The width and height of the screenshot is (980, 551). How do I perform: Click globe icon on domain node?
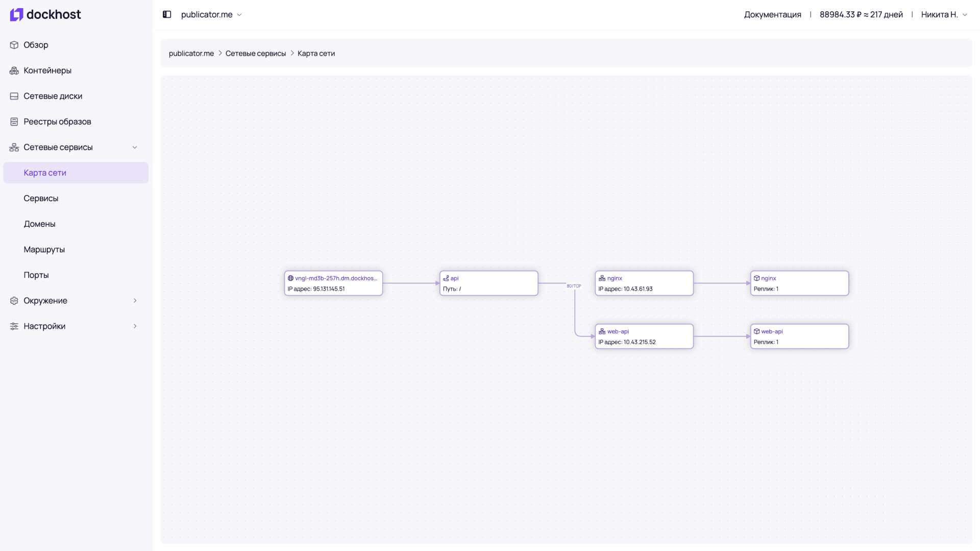click(290, 278)
